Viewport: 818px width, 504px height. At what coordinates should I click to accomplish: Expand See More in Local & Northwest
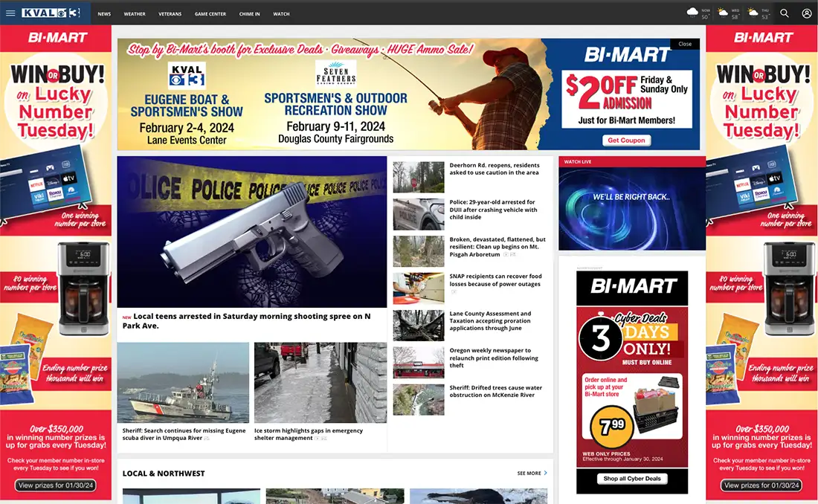tap(532, 474)
